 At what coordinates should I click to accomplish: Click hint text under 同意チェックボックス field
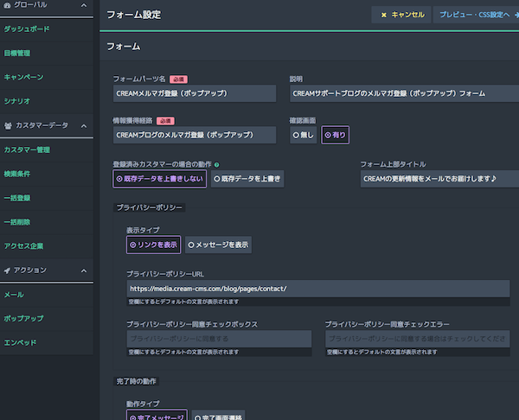pos(183,352)
